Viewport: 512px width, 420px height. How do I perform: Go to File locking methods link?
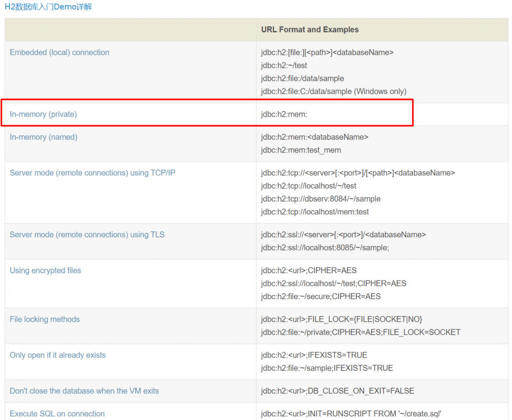(x=45, y=319)
